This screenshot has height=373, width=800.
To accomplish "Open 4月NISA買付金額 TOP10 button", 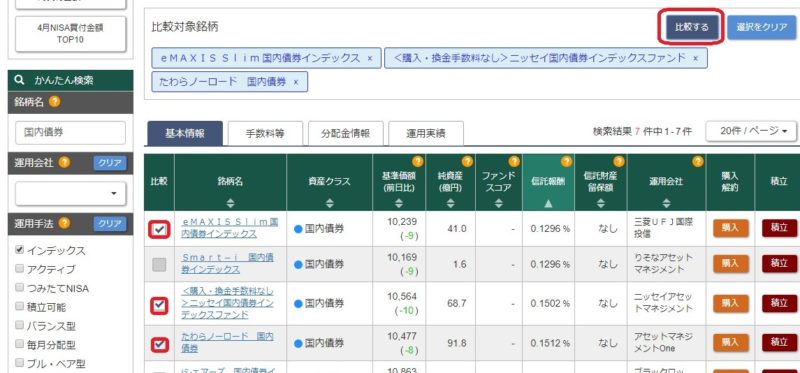I will 70,34.
